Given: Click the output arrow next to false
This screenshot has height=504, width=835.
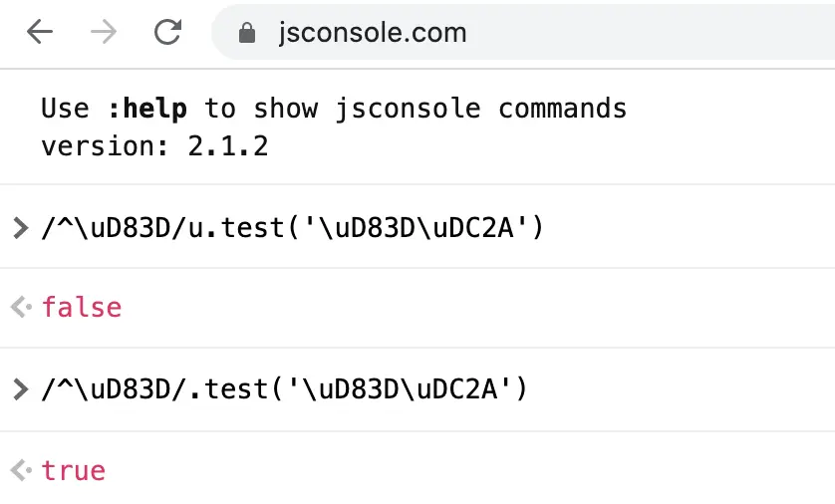Looking at the screenshot, I should click(21, 307).
